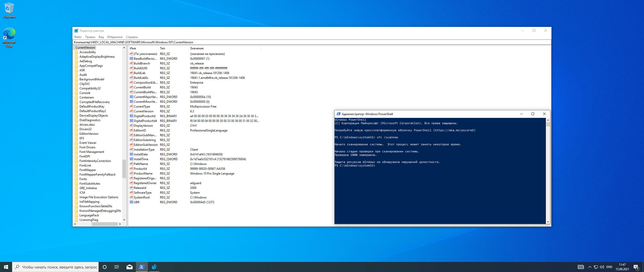Click the volume speaker tray icon

pyautogui.click(x=602, y=267)
